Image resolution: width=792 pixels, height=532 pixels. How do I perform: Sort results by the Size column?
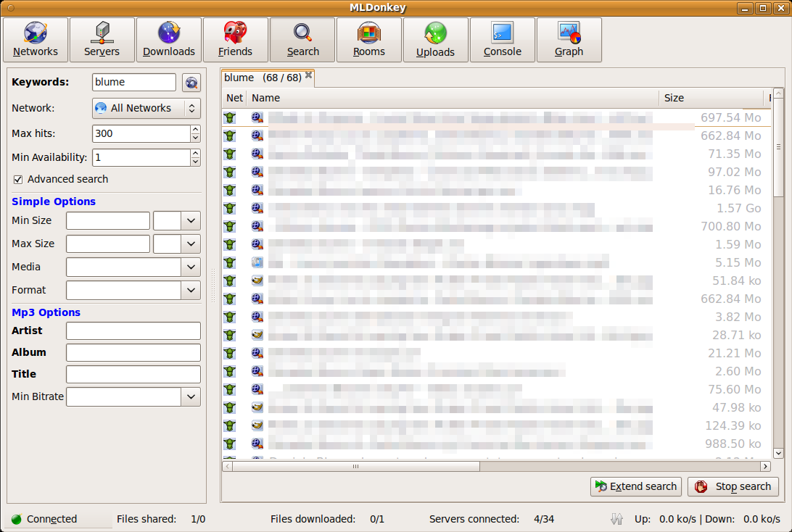pos(711,98)
